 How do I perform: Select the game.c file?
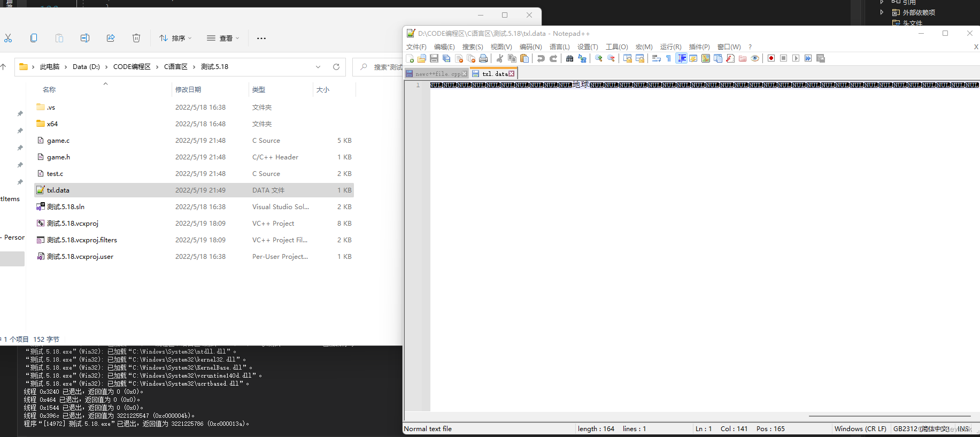[x=194, y=141]
